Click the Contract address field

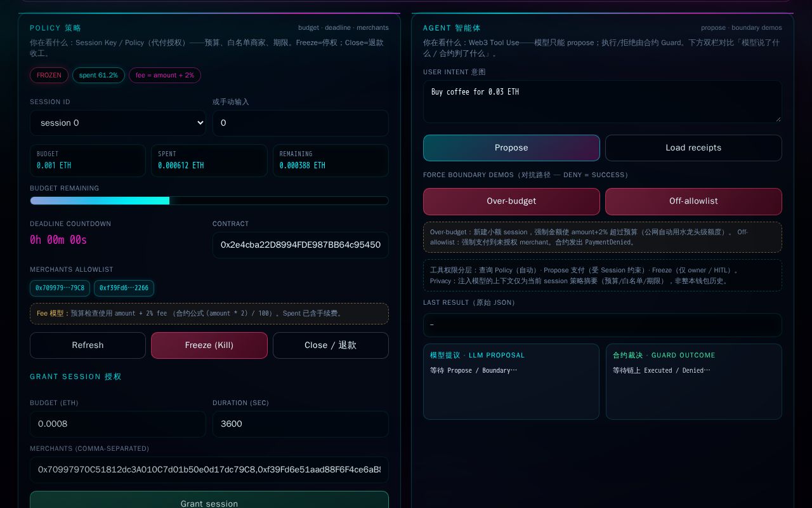pyautogui.click(x=301, y=245)
